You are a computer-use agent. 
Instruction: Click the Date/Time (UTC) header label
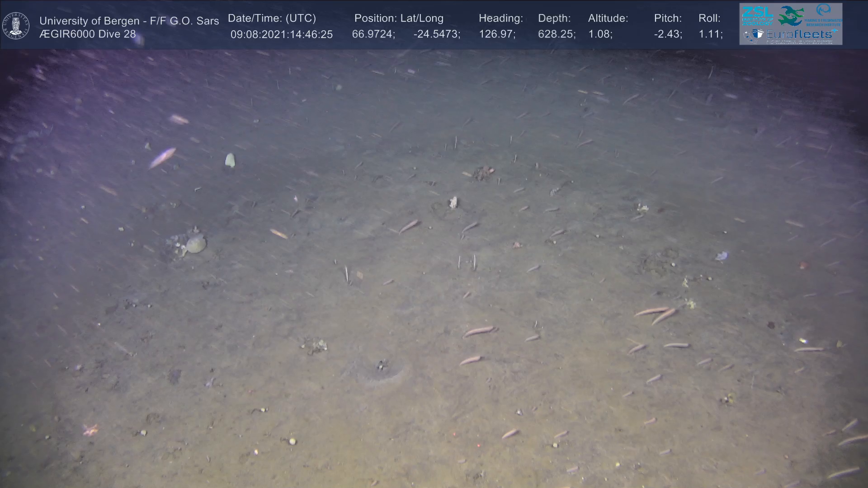pos(272,19)
